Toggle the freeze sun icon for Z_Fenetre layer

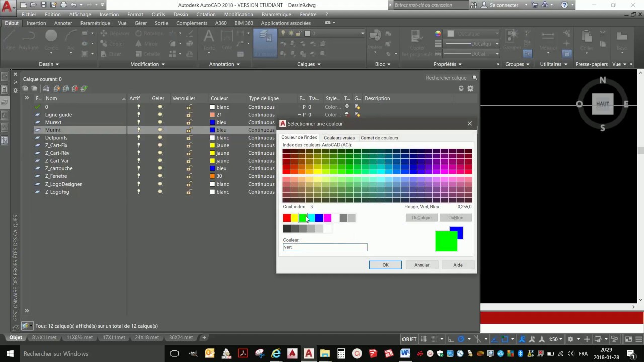coord(160,176)
